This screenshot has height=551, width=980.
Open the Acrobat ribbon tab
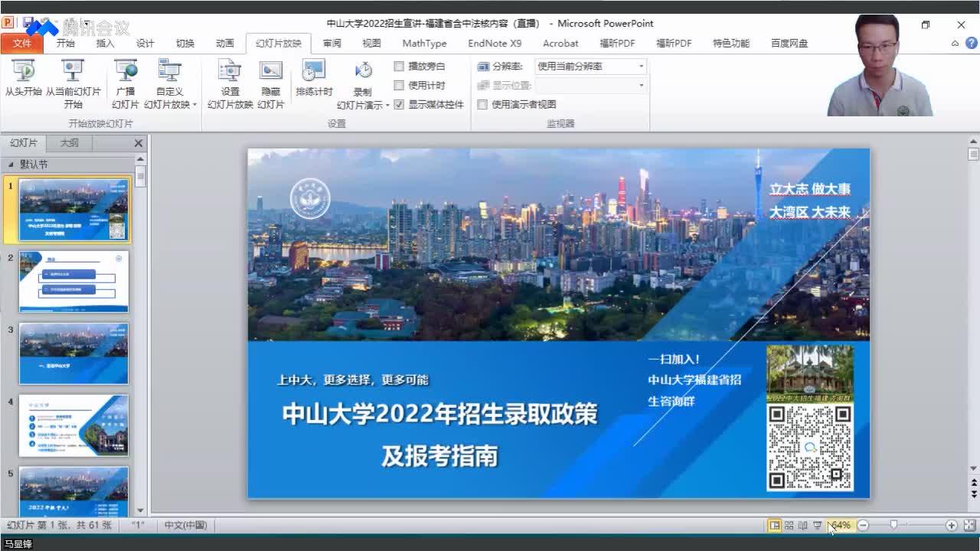coord(560,44)
